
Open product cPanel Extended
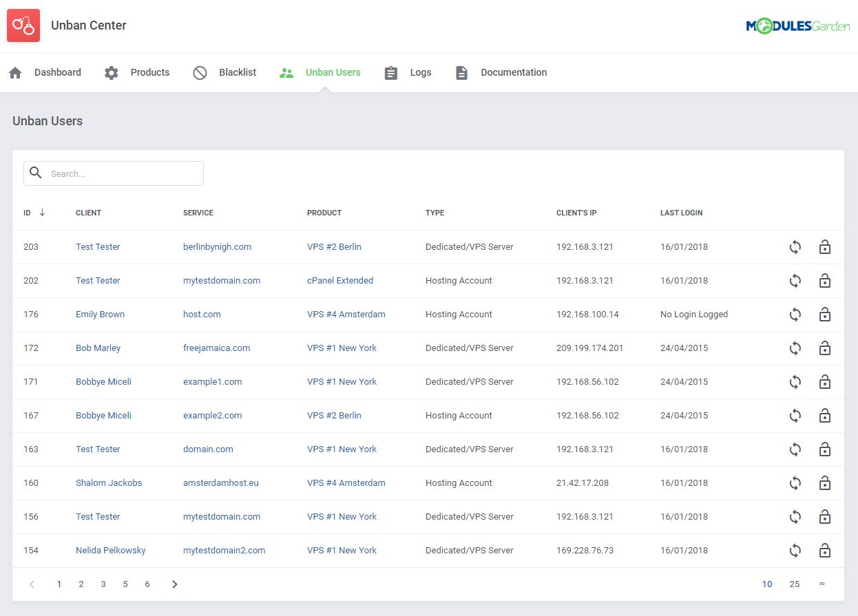point(340,281)
